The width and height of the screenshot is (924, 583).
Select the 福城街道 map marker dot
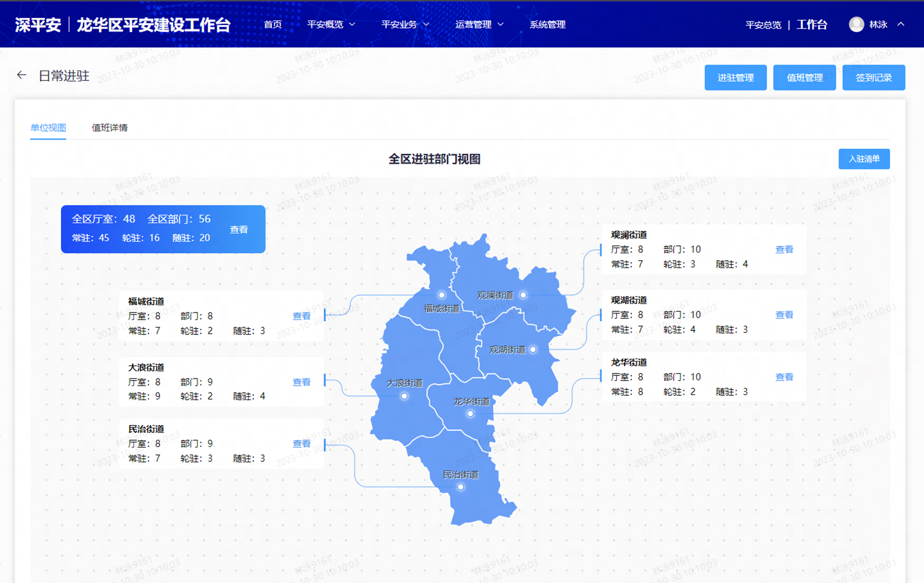pyautogui.click(x=442, y=295)
